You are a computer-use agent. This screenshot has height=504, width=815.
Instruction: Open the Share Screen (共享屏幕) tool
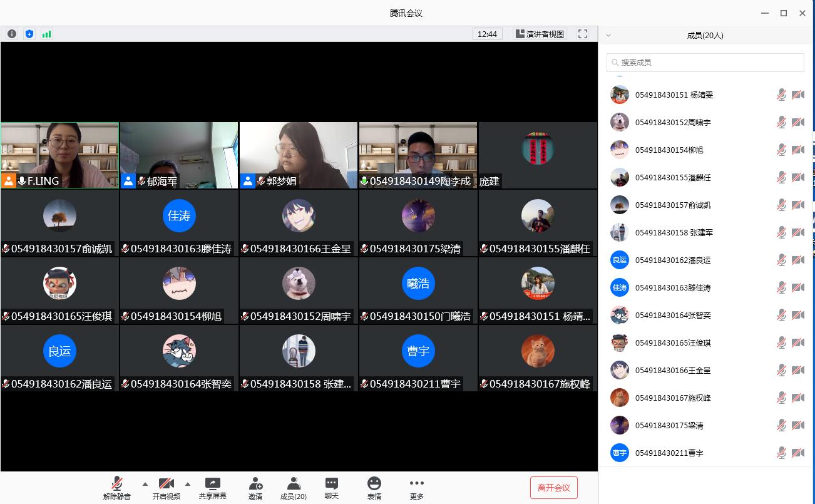click(213, 488)
